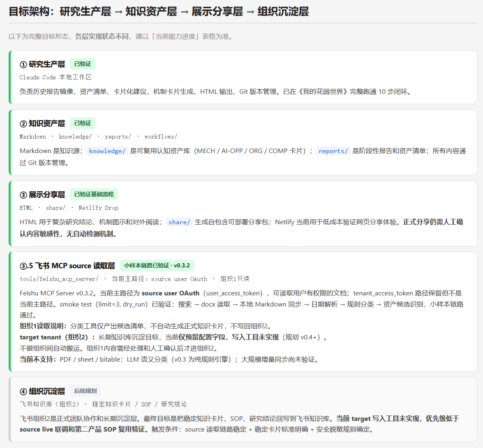The height and width of the screenshot is (448, 483).
Task: Click the reports/ inline code tag
Action: tap(333, 151)
